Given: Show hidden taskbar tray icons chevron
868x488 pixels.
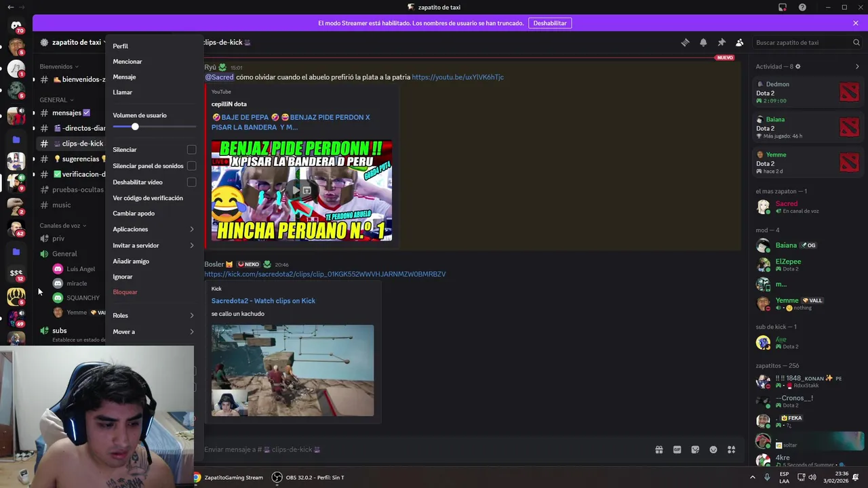Looking at the screenshot, I should point(753,477).
